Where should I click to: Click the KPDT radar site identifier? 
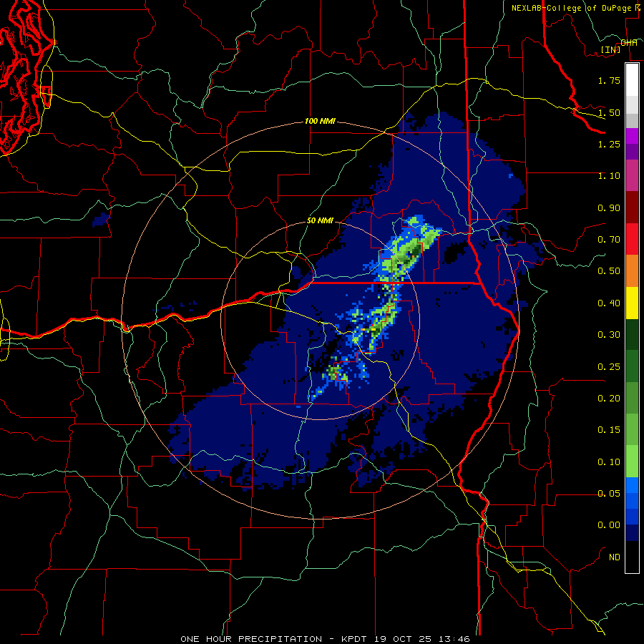(x=355, y=639)
